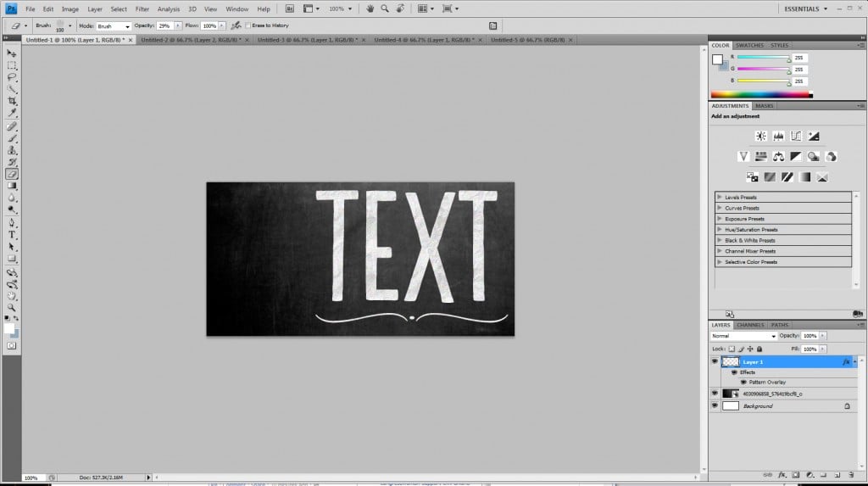Select the Healing Brush tool
This screenshot has width=868, height=486.
12,127
